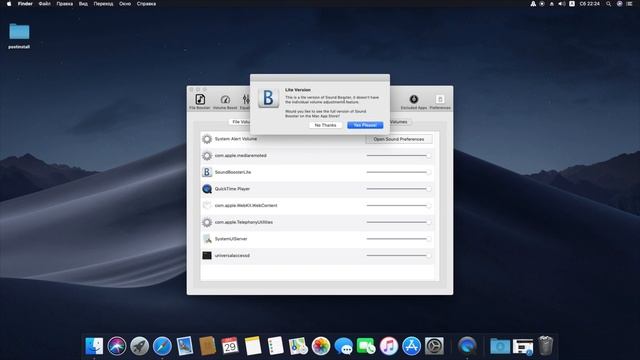This screenshot has height=360, width=640.
Task: Open the Правка menu
Action: tap(64, 4)
